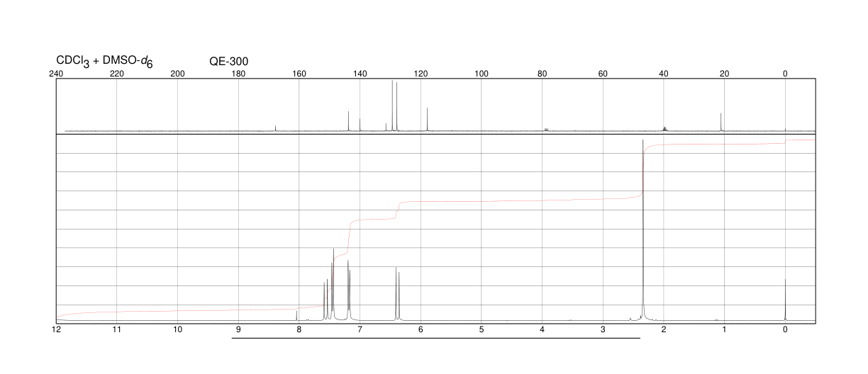The width and height of the screenshot is (868, 374).
Task: Click the 11 ppm label on proton axis
Action: [117, 330]
